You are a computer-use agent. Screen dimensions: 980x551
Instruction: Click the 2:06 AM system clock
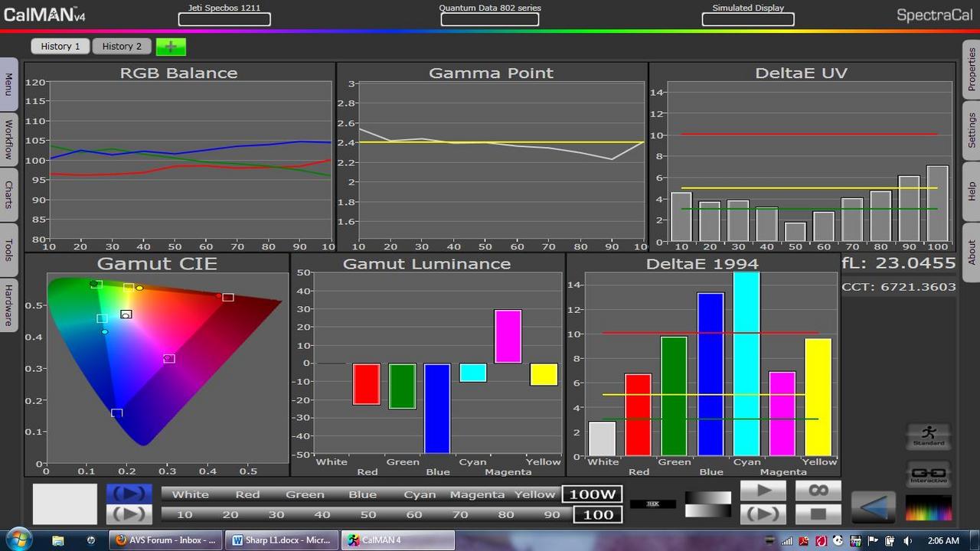tap(942, 540)
